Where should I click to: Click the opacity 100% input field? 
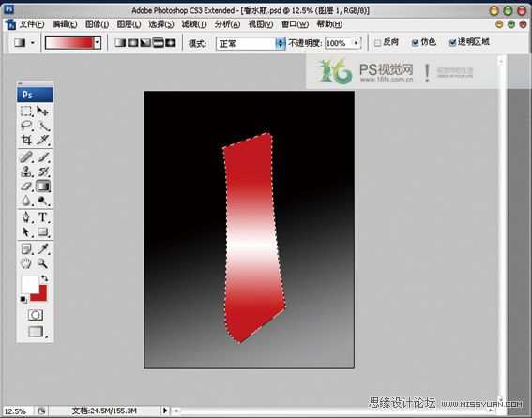coord(339,43)
